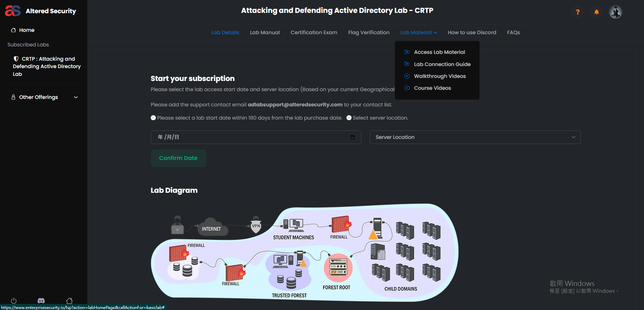Open the Discord icon in sidebar footer
Viewport: 644px width, 310px height.
41,301
